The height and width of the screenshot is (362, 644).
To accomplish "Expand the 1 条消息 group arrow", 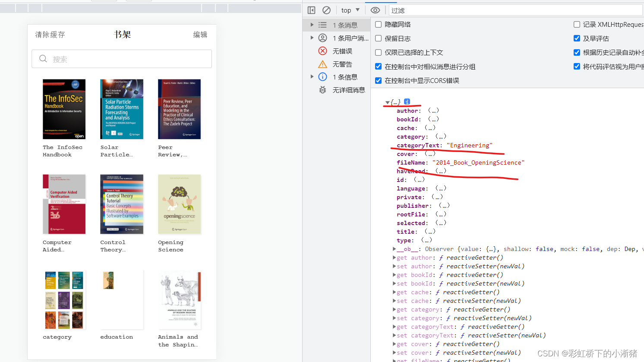I will click(x=312, y=25).
